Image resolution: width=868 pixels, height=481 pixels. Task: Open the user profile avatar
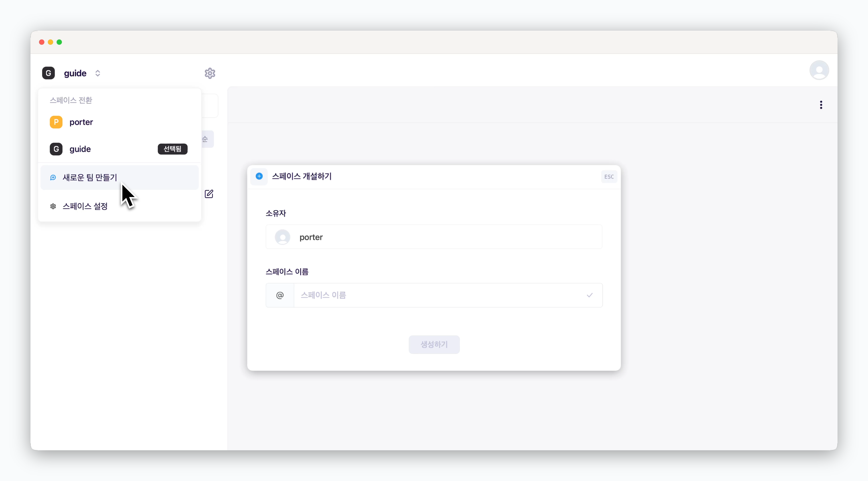click(819, 70)
